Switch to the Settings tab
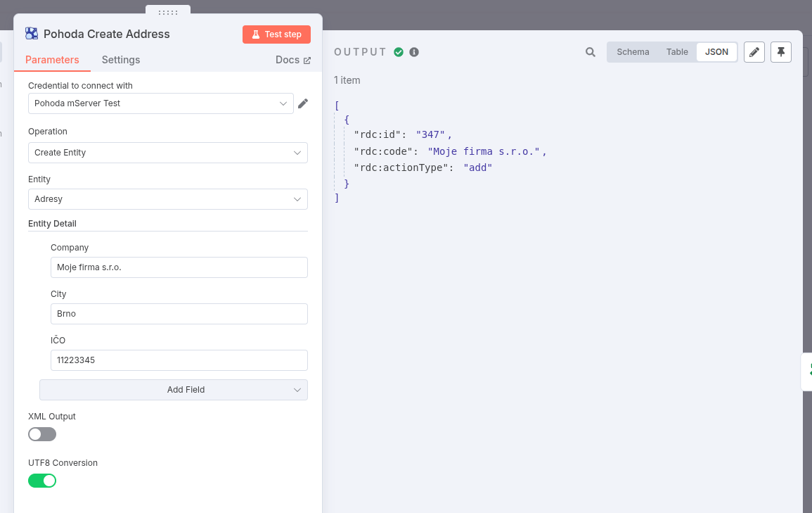Screen dimensions: 812x513 coord(121,60)
